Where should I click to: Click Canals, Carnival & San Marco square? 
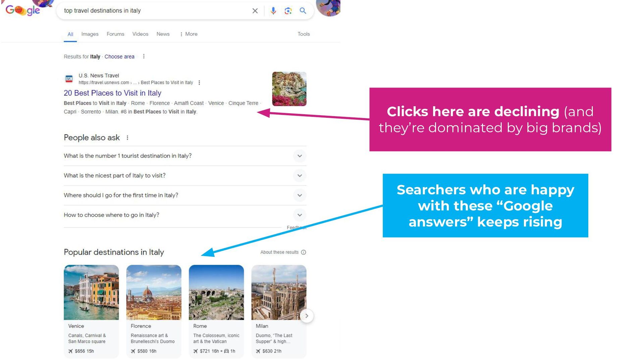(87, 339)
